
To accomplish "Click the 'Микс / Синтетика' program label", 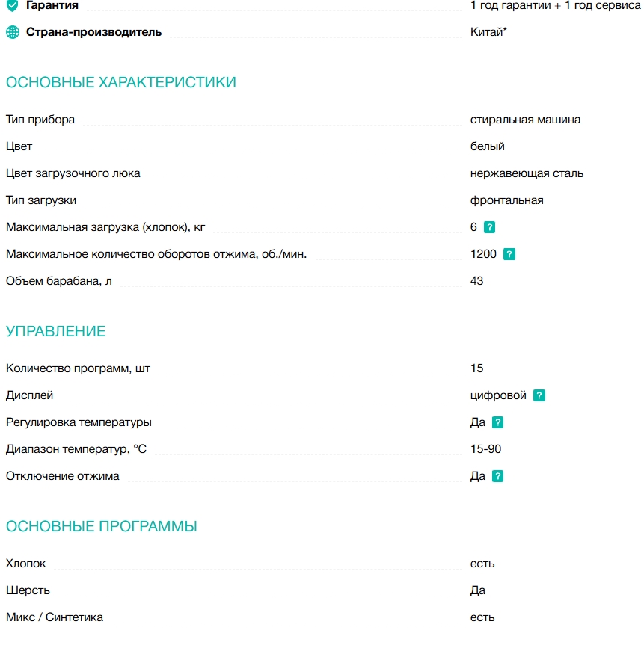I will 55,617.
